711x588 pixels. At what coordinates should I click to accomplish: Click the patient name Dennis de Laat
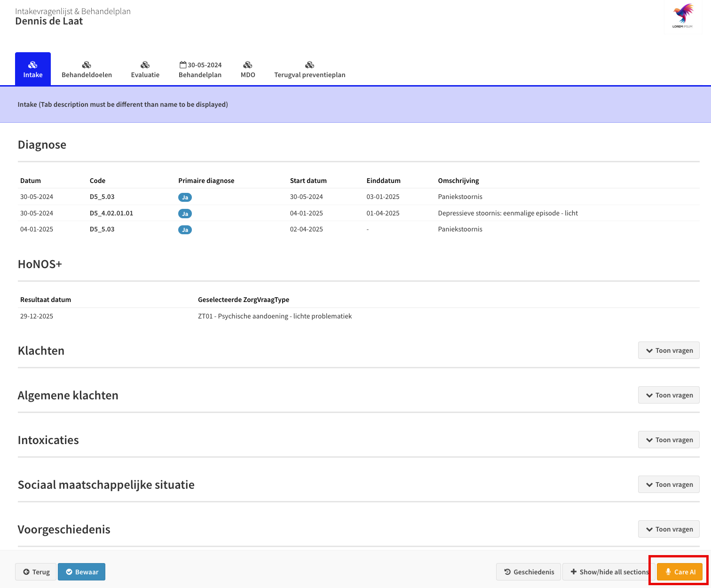pyautogui.click(x=49, y=21)
